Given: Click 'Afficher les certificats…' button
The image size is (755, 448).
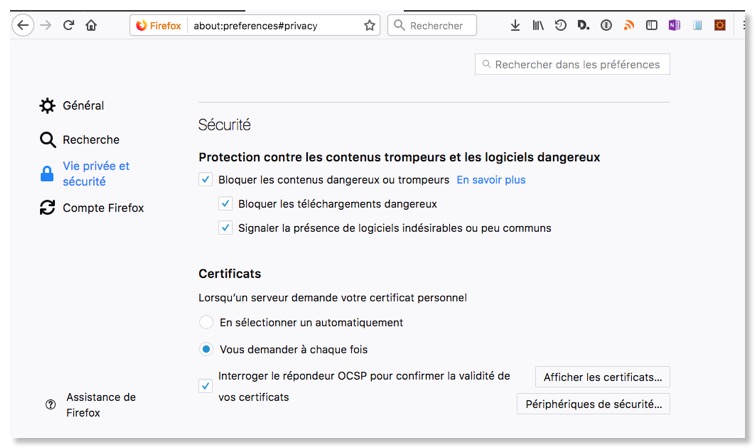Looking at the screenshot, I should 602,377.
